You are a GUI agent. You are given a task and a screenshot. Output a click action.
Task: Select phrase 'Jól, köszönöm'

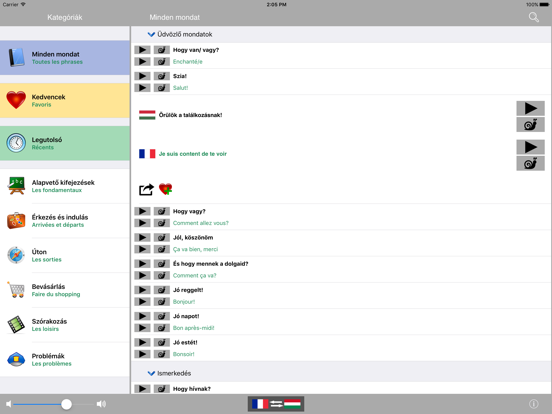(x=193, y=238)
